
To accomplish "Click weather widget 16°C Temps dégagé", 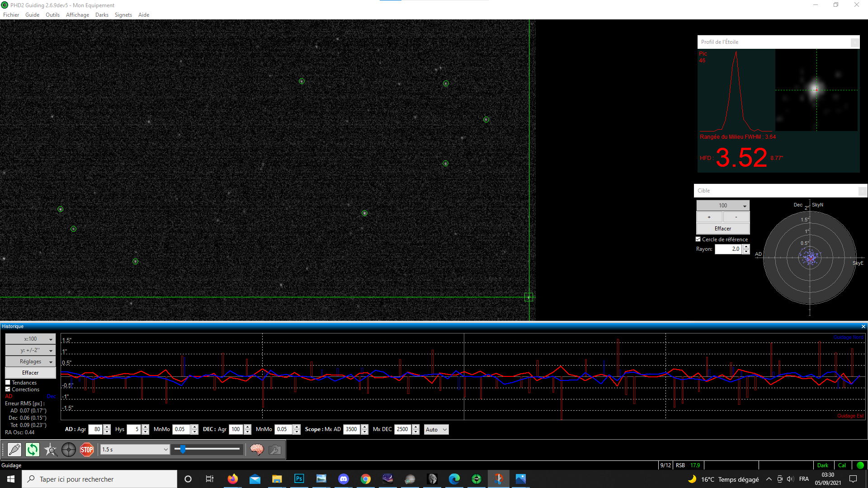I will (723, 479).
